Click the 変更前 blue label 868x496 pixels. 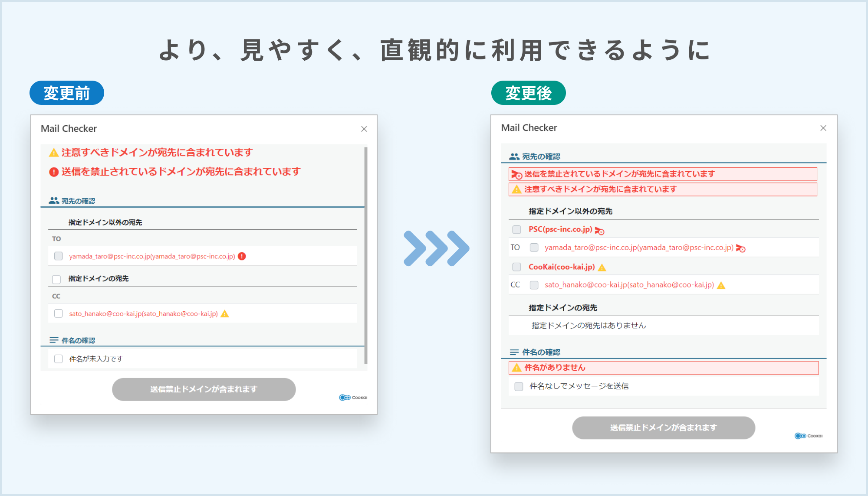pyautogui.click(x=67, y=93)
